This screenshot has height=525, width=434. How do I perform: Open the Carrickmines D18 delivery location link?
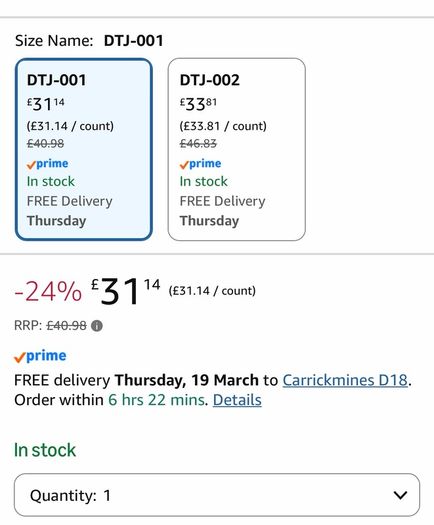tap(345, 380)
